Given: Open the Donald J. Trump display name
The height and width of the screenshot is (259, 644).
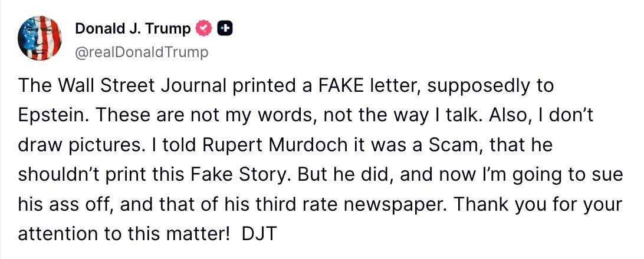Looking at the screenshot, I should click(x=133, y=28).
